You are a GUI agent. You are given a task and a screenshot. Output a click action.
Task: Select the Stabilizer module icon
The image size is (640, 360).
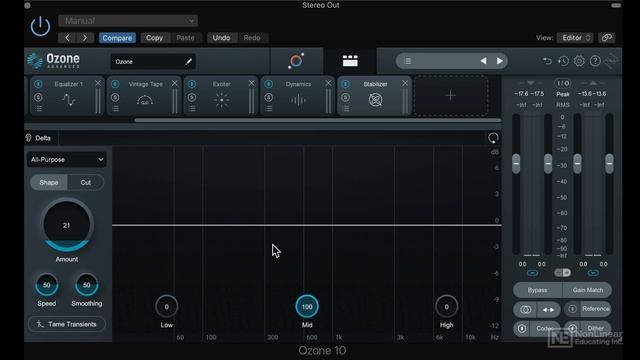pyautogui.click(x=376, y=100)
